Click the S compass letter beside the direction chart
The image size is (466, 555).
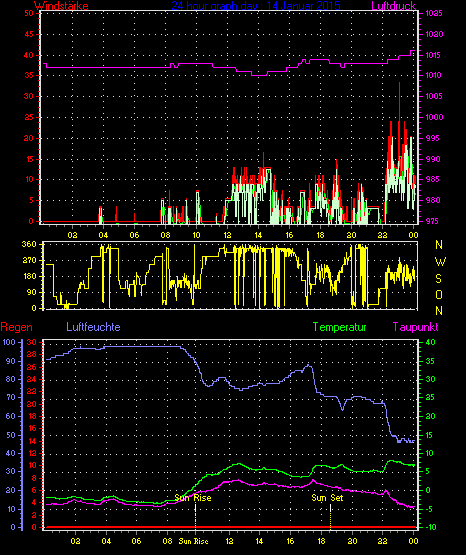click(438, 279)
